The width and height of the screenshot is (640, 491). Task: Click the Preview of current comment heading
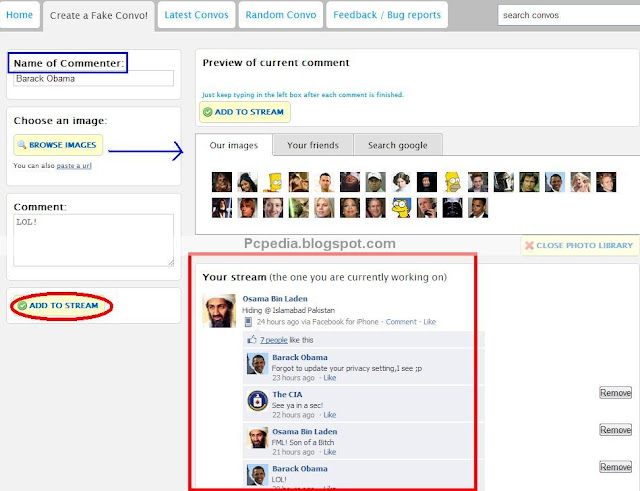click(x=276, y=62)
